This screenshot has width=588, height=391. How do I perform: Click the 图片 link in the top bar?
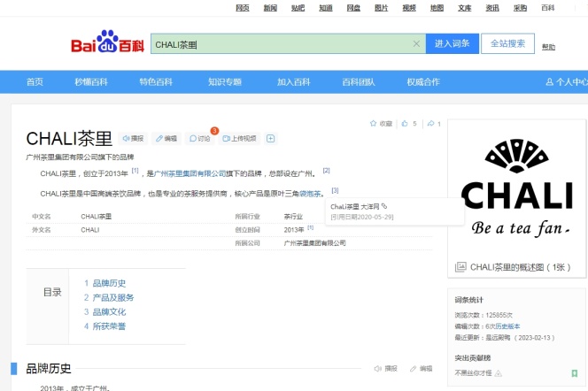381,8
